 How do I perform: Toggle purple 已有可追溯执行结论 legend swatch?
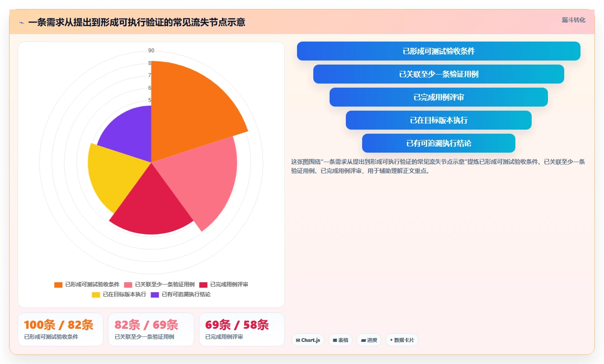point(155,294)
